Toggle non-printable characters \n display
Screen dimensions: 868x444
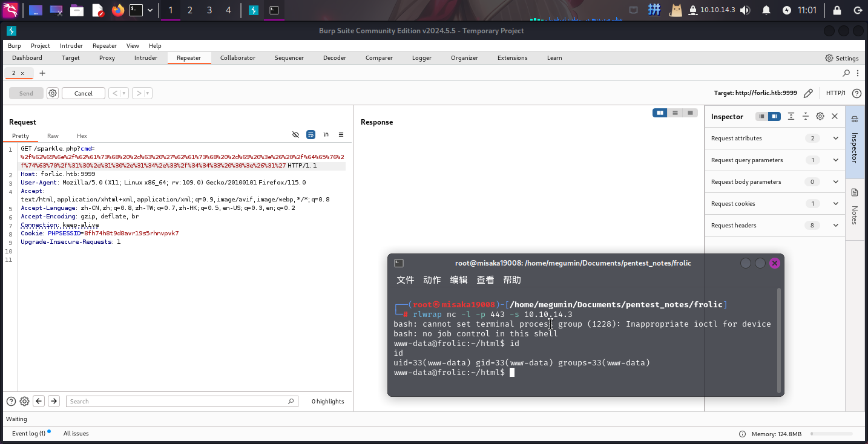(x=326, y=134)
